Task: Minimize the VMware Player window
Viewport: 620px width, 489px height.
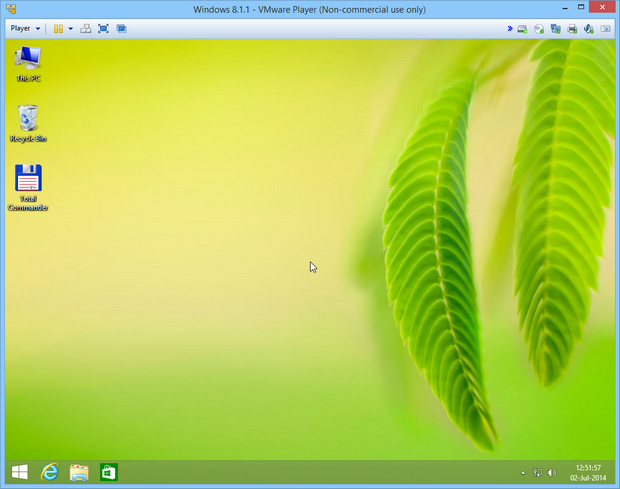Action: point(565,8)
